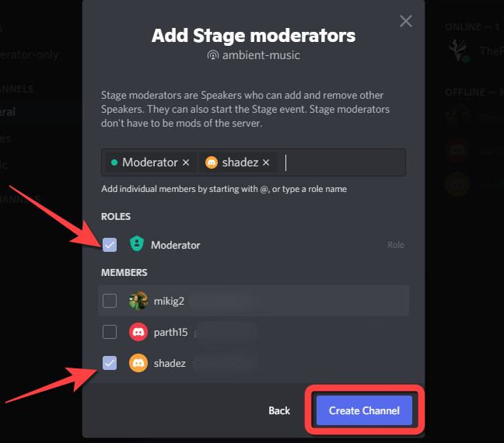Image resolution: width=504 pixels, height=443 pixels.
Task: Go Back to previous step
Action: point(279,410)
